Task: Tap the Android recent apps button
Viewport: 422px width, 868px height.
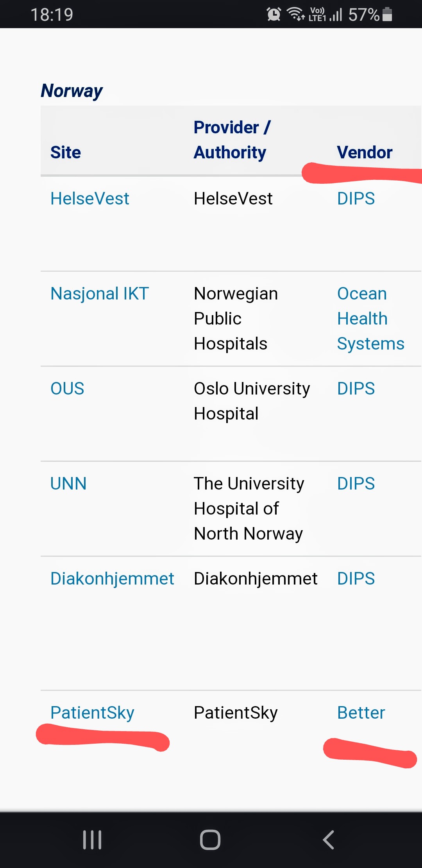Action: pos(92,839)
